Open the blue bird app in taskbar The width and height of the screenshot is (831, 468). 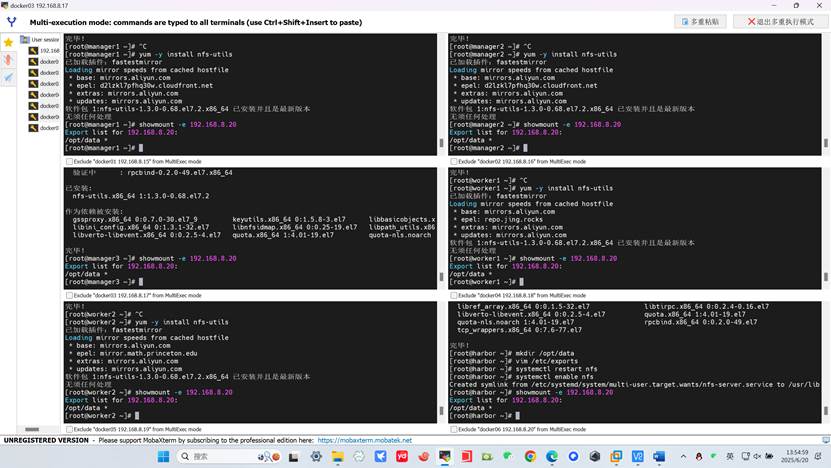[x=381, y=456]
